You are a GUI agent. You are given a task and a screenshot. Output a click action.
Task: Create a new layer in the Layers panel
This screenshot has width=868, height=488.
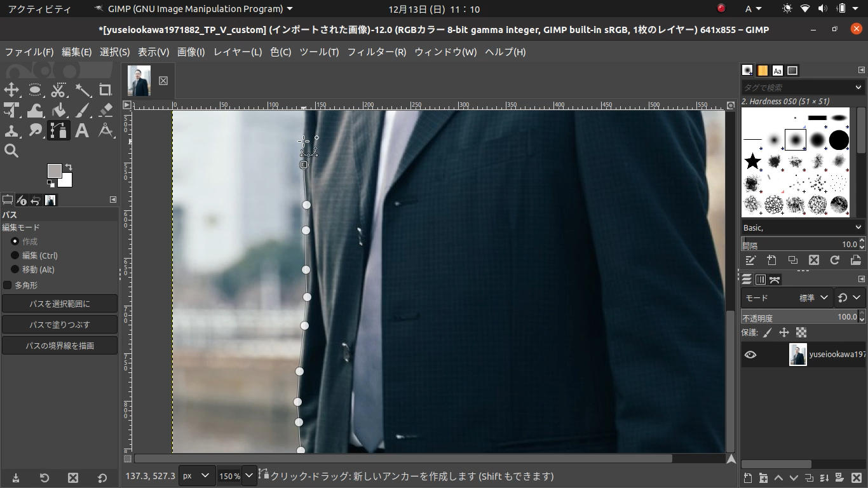tap(748, 478)
